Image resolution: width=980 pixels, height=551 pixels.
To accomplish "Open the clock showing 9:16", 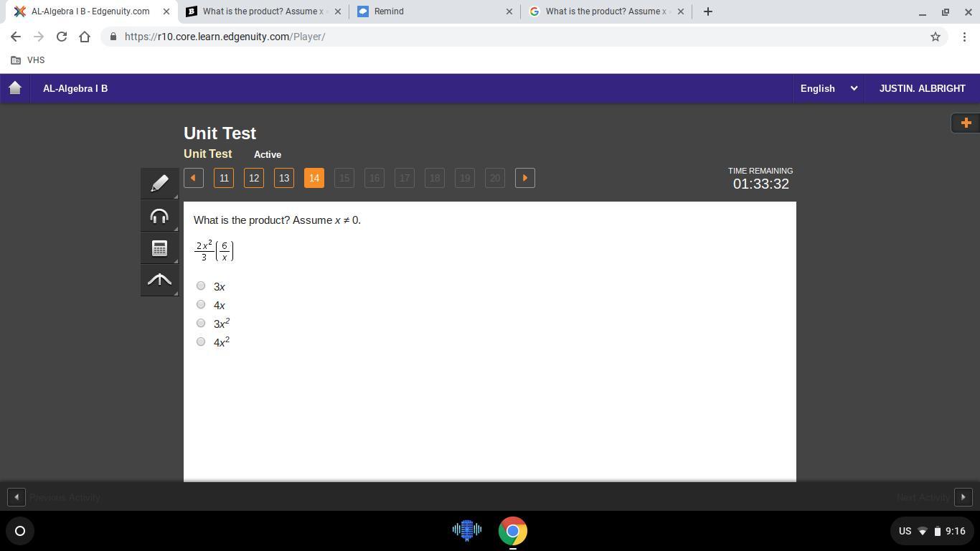I will [x=955, y=532].
